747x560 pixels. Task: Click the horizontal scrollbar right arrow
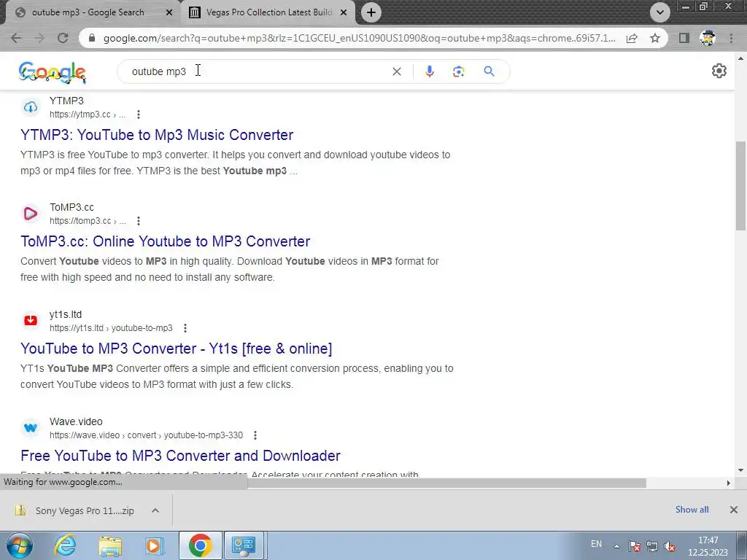click(728, 483)
